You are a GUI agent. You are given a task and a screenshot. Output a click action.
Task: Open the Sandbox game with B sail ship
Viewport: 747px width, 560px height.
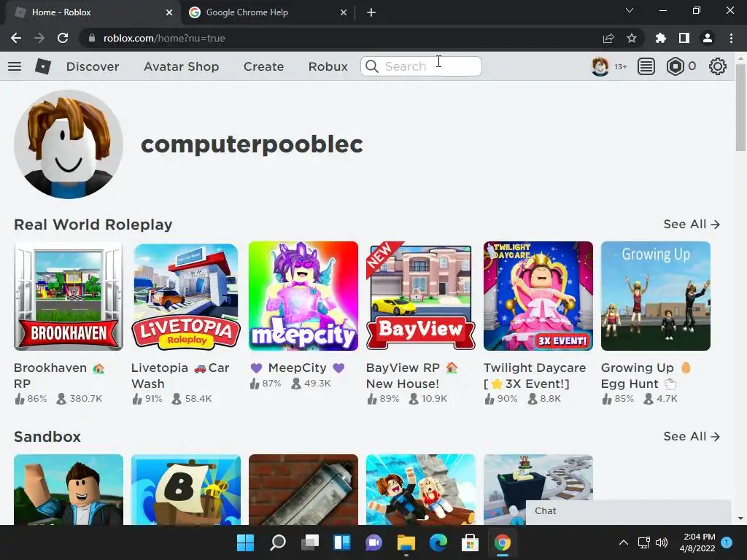click(x=186, y=489)
